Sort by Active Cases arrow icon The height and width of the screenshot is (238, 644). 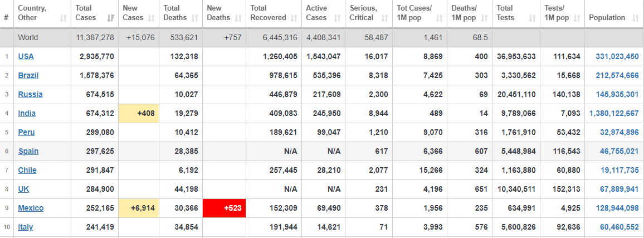(x=337, y=18)
